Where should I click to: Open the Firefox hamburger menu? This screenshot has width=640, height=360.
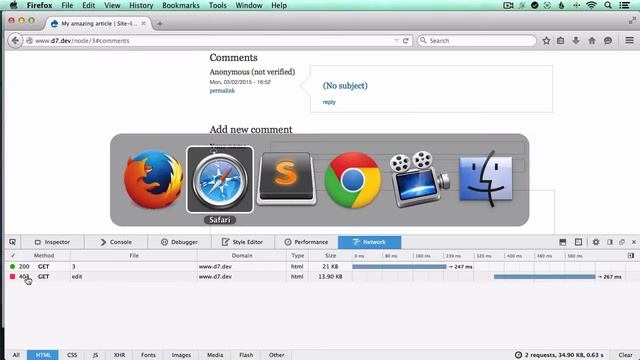(x=629, y=40)
